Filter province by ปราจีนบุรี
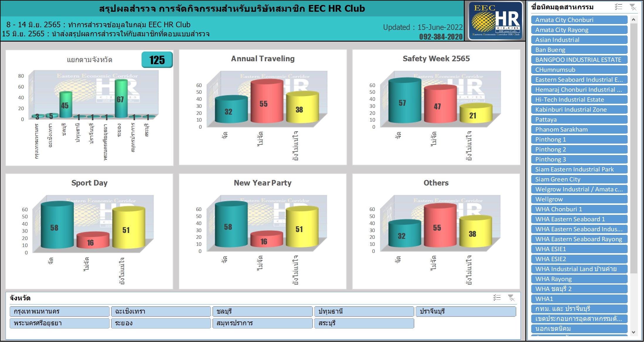Viewport: 644px width, 342px height. point(466,311)
